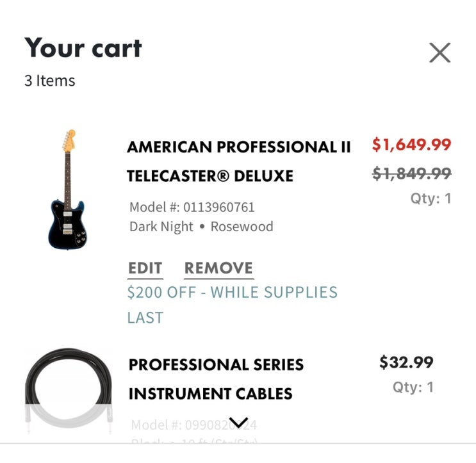Click the red $1,649.99 sale price
Image resolution: width=476 pixels, height=463 pixels.
point(411,145)
